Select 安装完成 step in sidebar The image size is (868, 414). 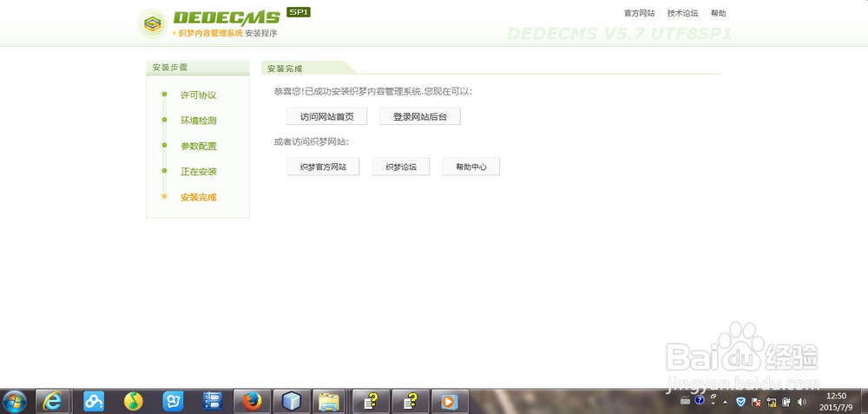[198, 197]
